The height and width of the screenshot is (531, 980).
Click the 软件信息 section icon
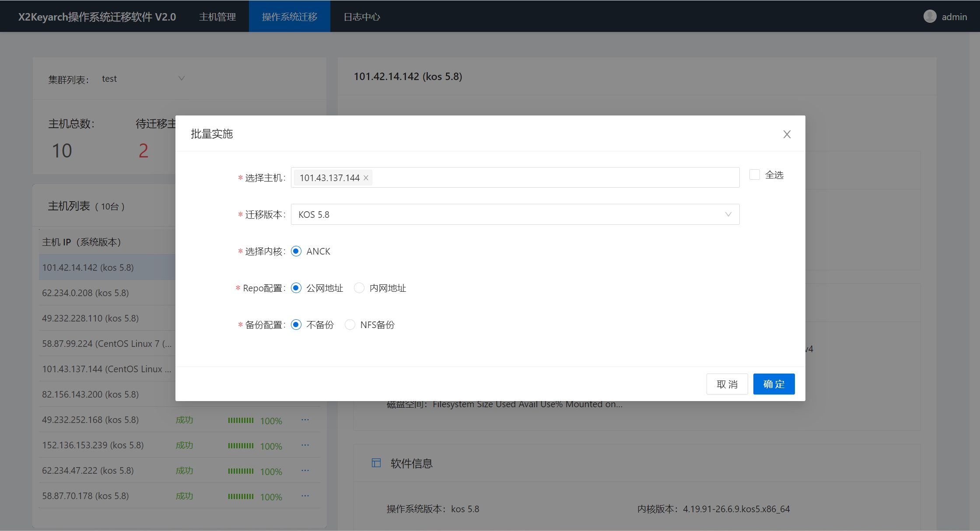point(376,463)
